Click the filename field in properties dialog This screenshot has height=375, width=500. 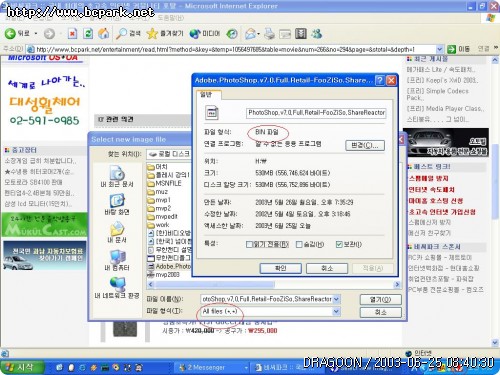pyautogui.click(x=316, y=113)
